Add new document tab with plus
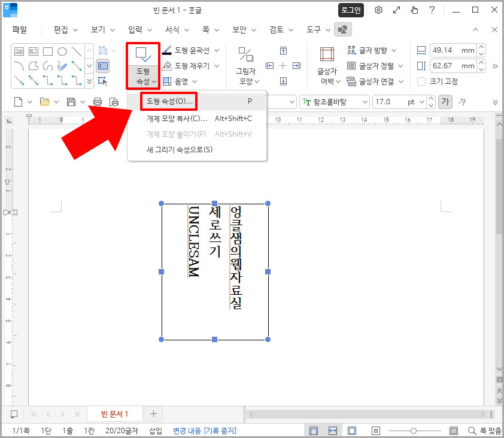This screenshot has height=438, width=504. 153,414
